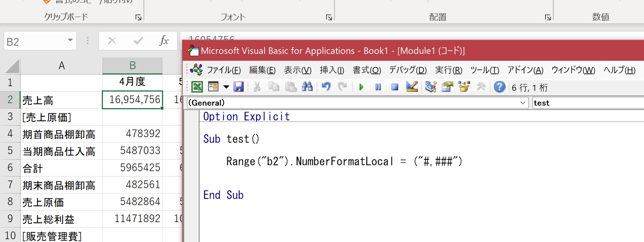Open the アドイン(A) menu
The width and height of the screenshot is (644, 242).
point(525,70)
